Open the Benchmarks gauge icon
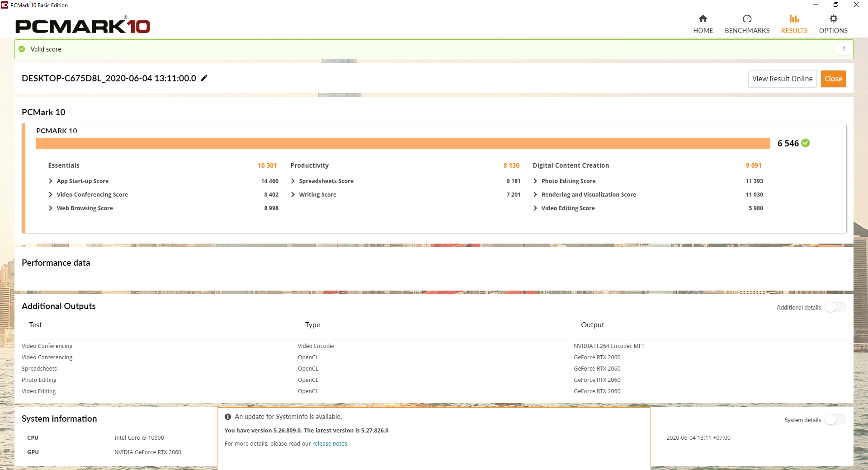This screenshot has height=470, width=868. tap(747, 19)
